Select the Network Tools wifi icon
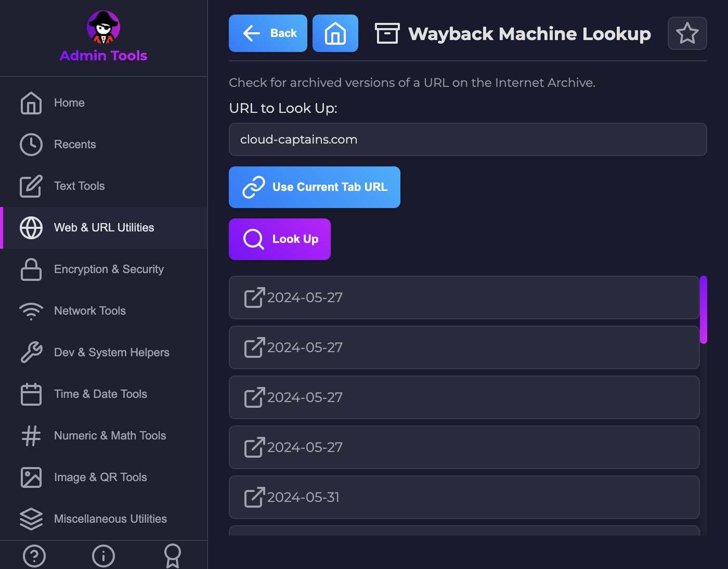This screenshot has width=728, height=569. point(31,311)
